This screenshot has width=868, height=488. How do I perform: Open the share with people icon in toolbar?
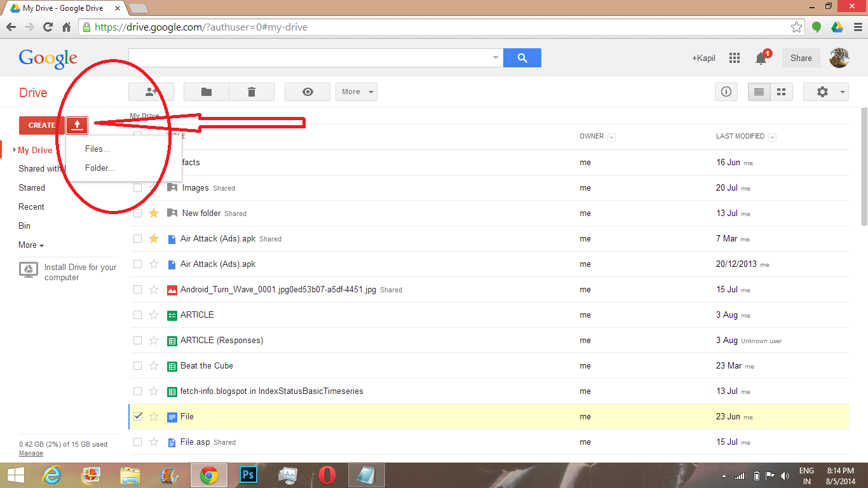[151, 91]
